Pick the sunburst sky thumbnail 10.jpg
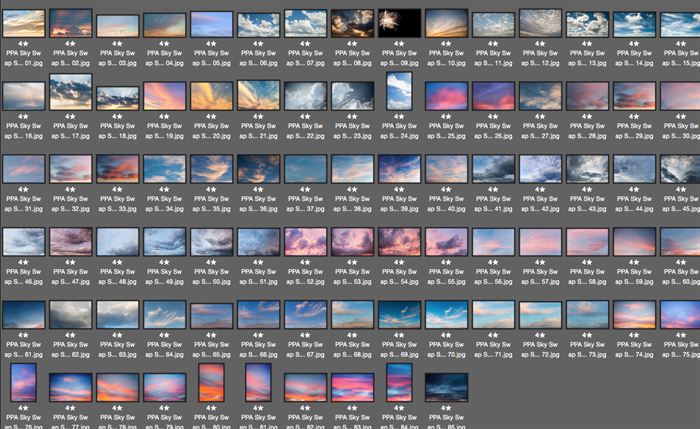Screen dimensions: 700x429 (446, 24)
